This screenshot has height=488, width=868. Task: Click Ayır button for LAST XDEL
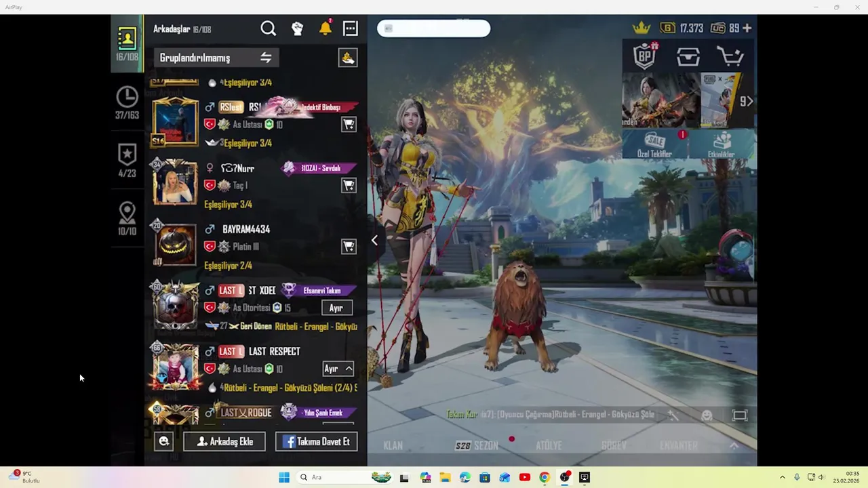coord(336,308)
